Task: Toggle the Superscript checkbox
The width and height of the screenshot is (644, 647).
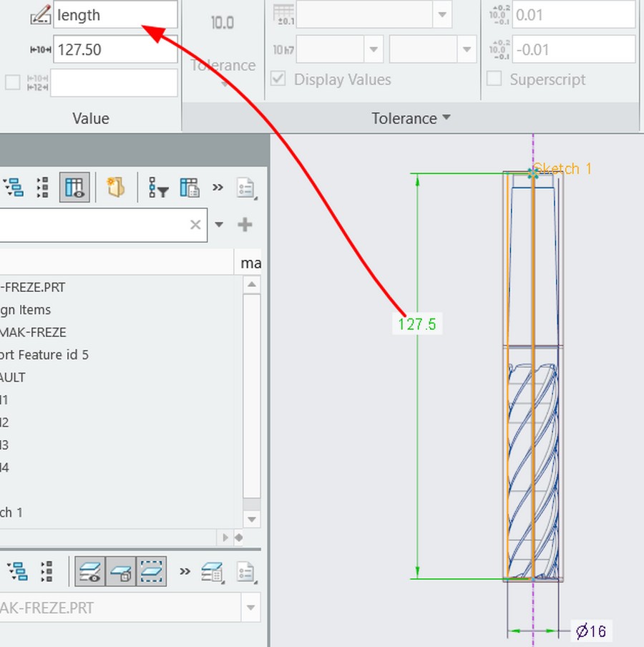Action: coord(494,79)
